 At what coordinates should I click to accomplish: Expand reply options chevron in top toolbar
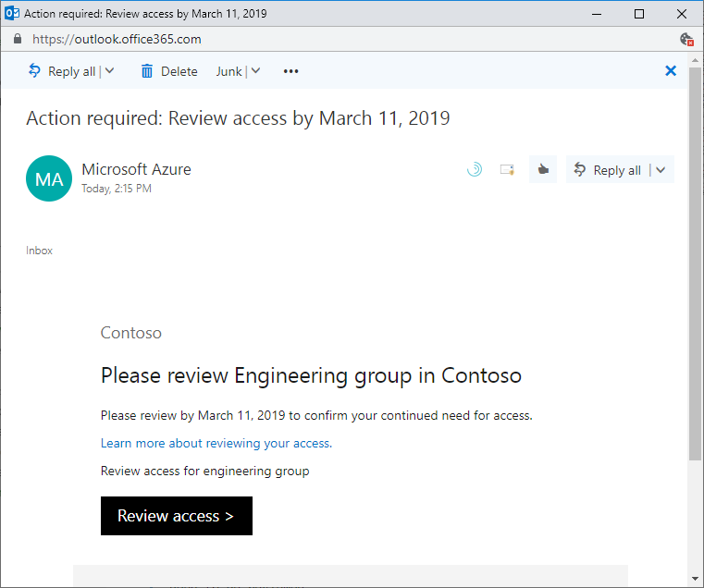pyautogui.click(x=110, y=71)
